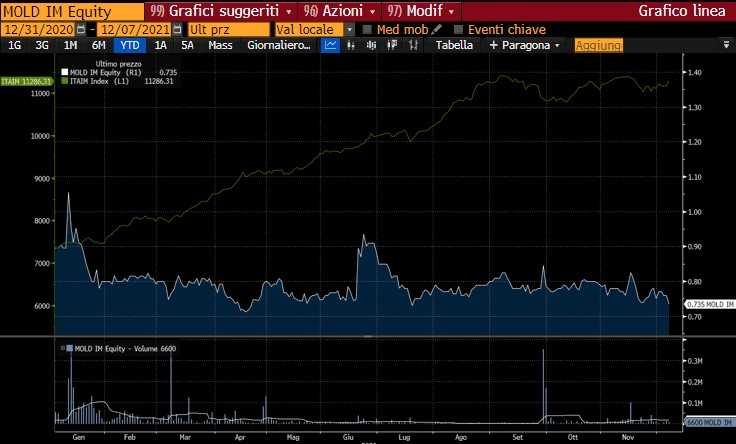
Task: Expand the Azioni menu
Action: [x=340, y=11]
